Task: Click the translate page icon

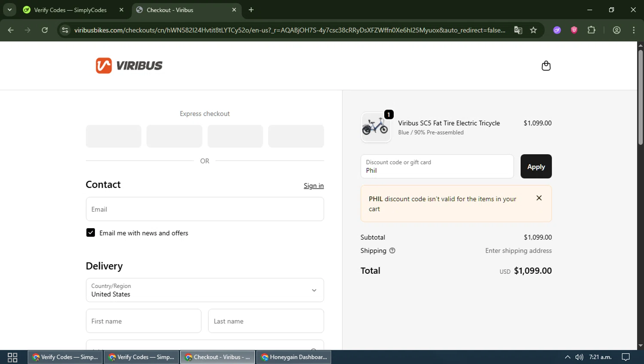Action: 518,30
